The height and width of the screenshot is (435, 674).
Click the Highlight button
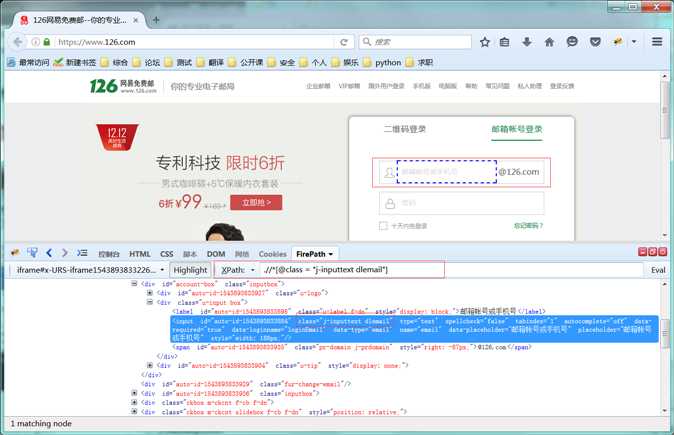[x=190, y=270]
